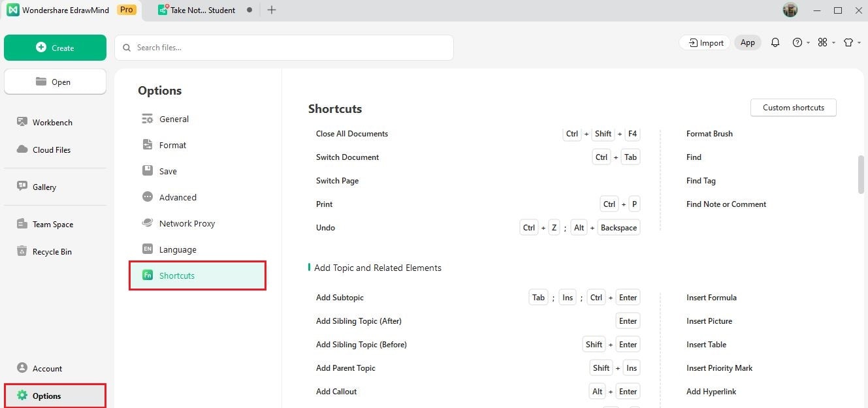The width and height of the screenshot is (868, 408).
Task: Click the Find Note or Comment entry
Action: point(726,204)
